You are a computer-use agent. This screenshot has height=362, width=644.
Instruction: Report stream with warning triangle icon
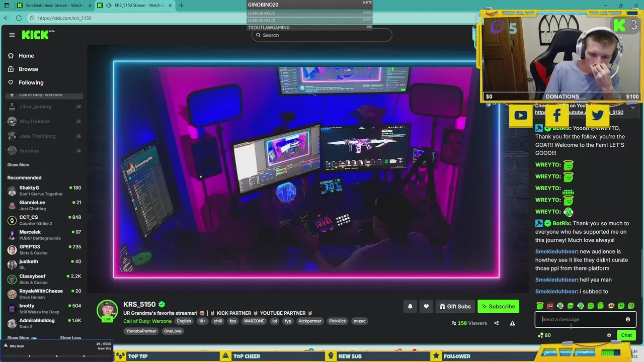click(x=512, y=323)
